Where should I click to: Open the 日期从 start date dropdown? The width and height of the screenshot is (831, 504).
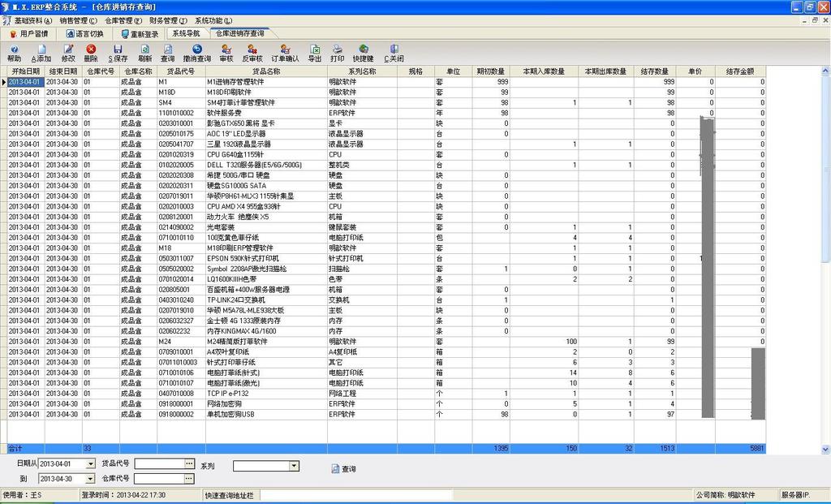pyautogui.click(x=91, y=465)
